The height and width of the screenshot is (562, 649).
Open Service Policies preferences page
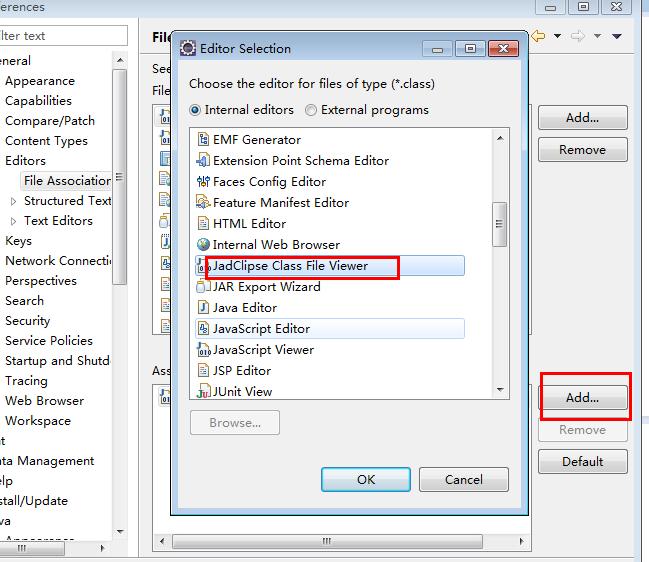click(49, 341)
